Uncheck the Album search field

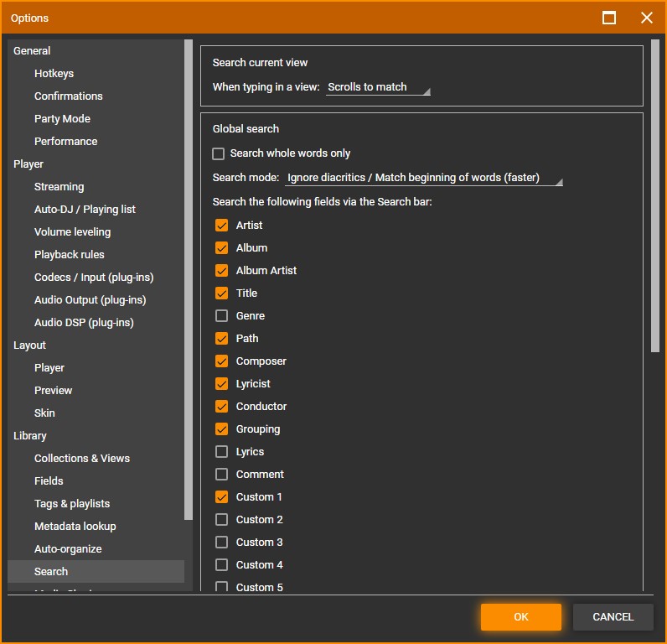[221, 247]
